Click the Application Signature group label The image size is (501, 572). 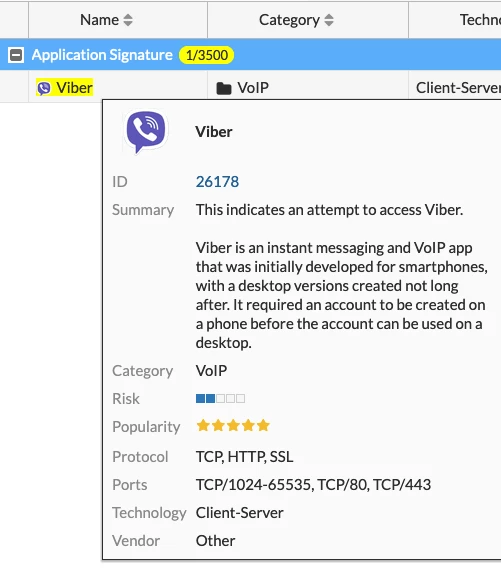(102, 55)
